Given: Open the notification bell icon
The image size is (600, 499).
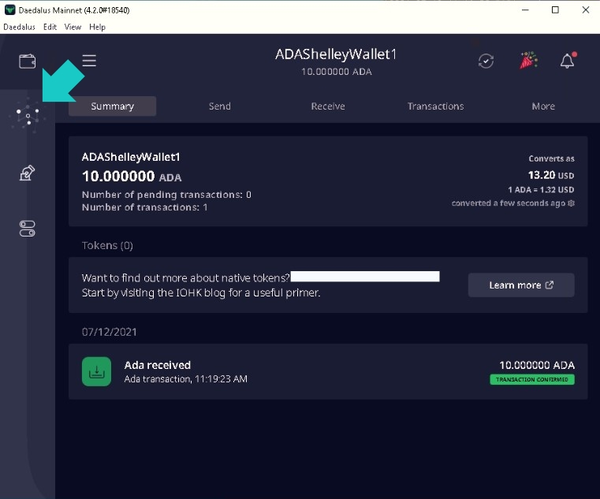Looking at the screenshot, I should pyautogui.click(x=567, y=60).
